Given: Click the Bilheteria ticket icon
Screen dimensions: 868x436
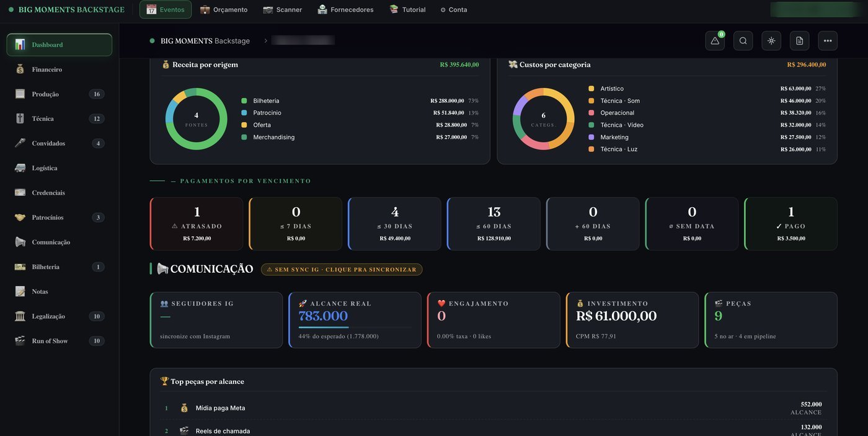Looking at the screenshot, I should (20, 267).
